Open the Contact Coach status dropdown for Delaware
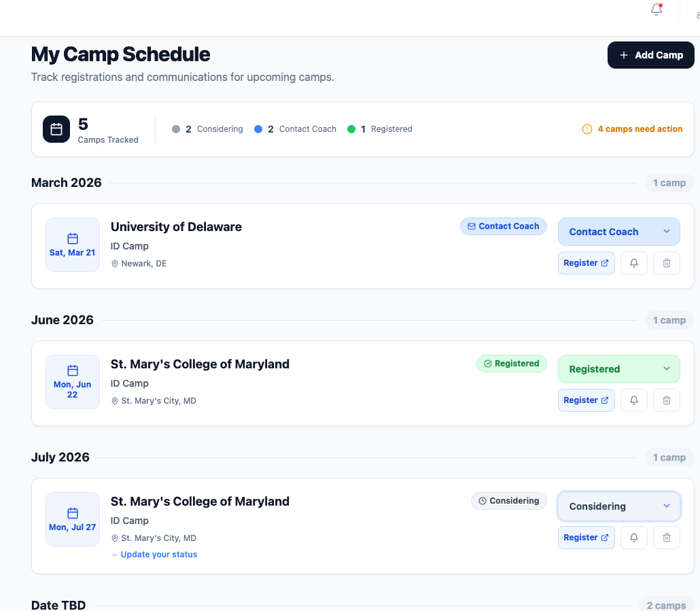 (618, 231)
